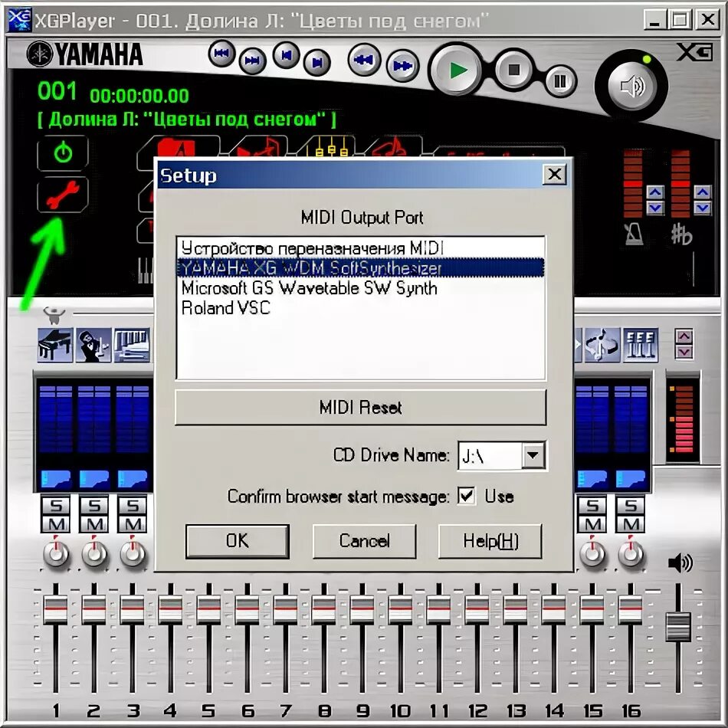The image size is (728, 728).
Task: Click the green power icon
Action: click(x=63, y=152)
